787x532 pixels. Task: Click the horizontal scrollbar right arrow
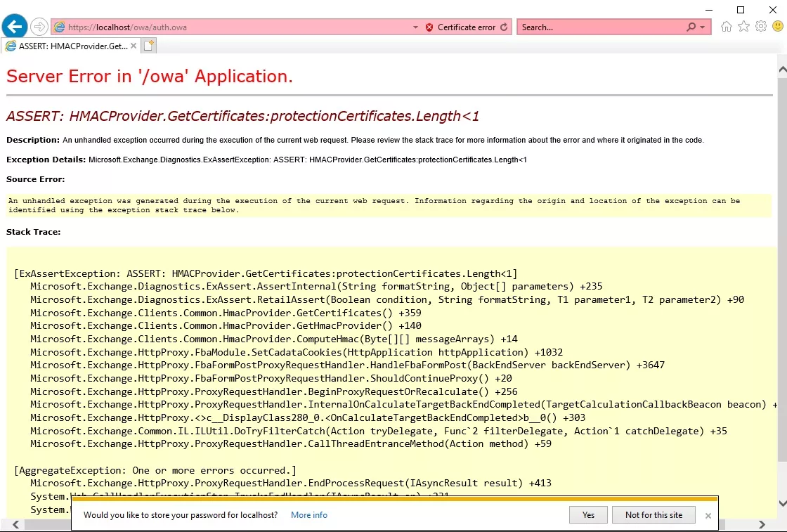tap(762, 524)
